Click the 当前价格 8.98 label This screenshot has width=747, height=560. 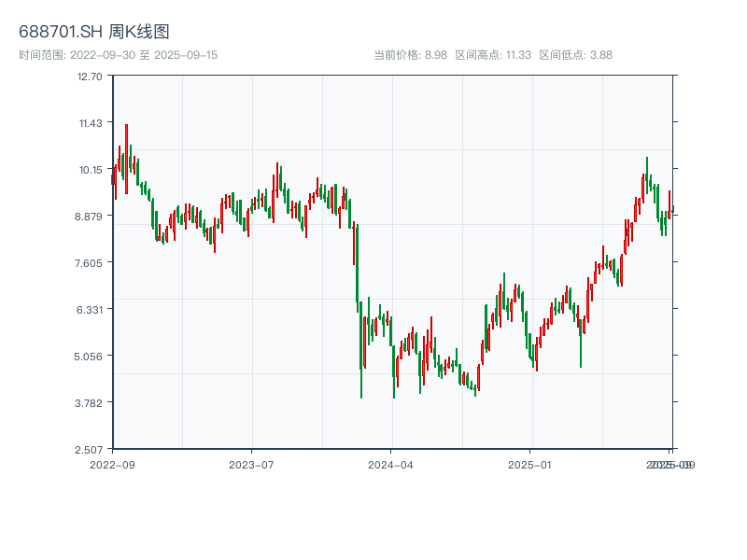[410, 55]
